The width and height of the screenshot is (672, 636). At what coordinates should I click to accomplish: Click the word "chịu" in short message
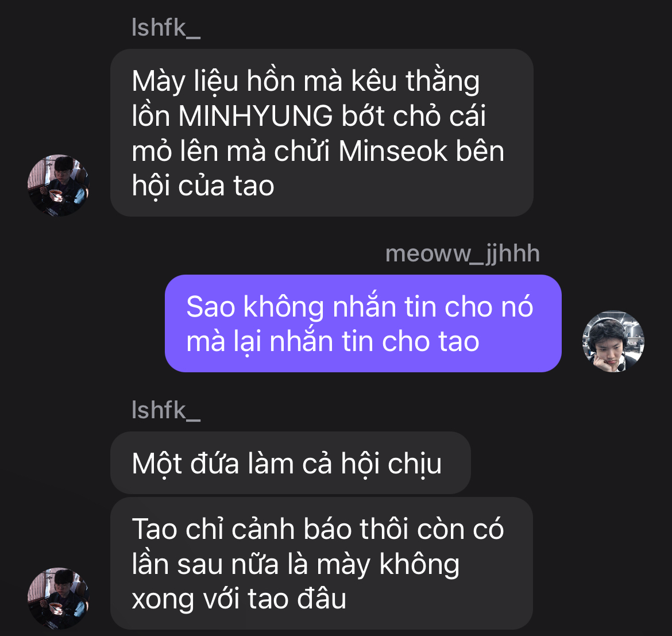click(415, 464)
